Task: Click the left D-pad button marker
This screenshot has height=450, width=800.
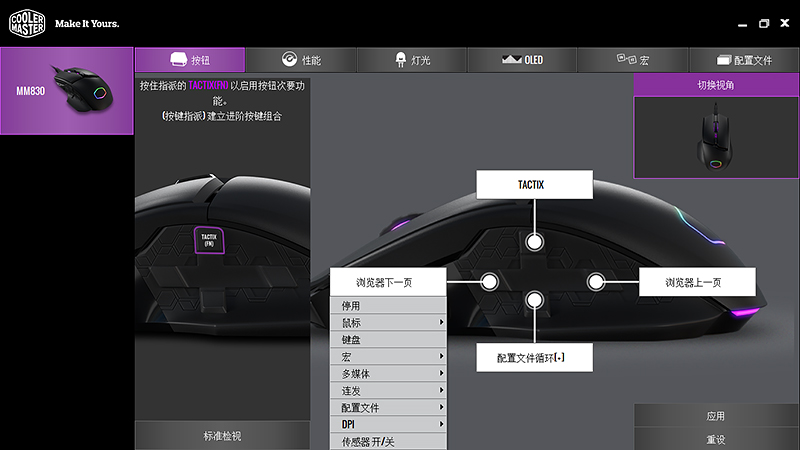Action: point(489,282)
